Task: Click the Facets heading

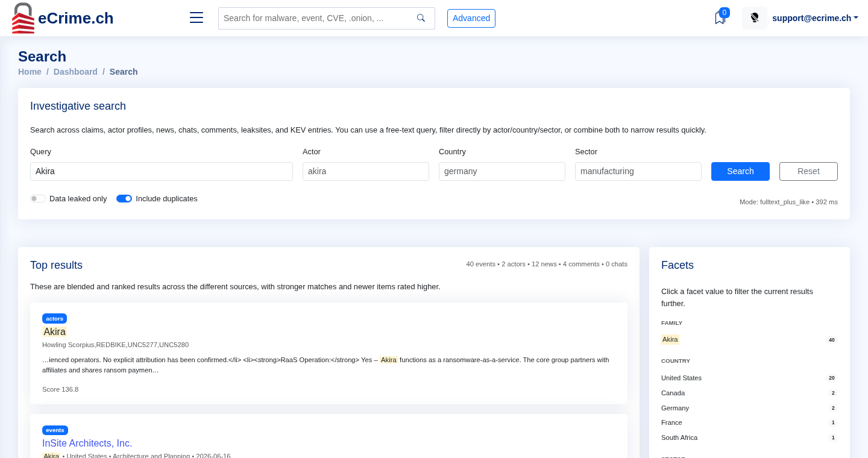Action: (x=678, y=265)
